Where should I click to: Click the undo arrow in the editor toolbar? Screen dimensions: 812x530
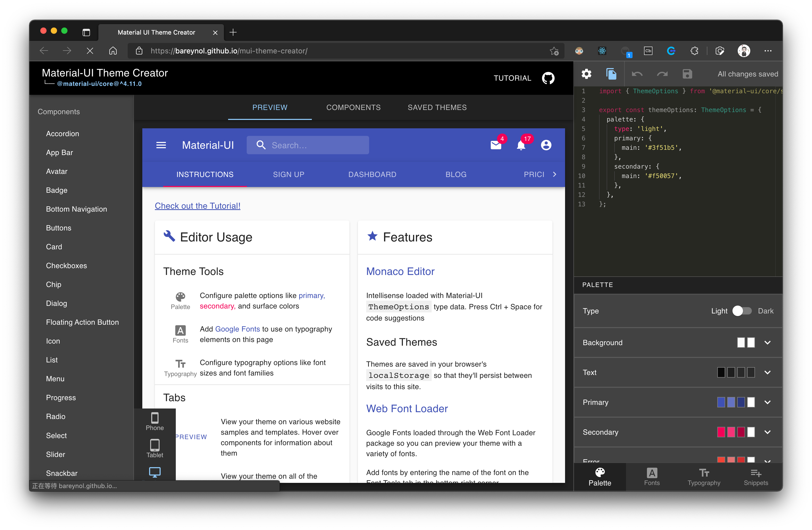(x=637, y=74)
